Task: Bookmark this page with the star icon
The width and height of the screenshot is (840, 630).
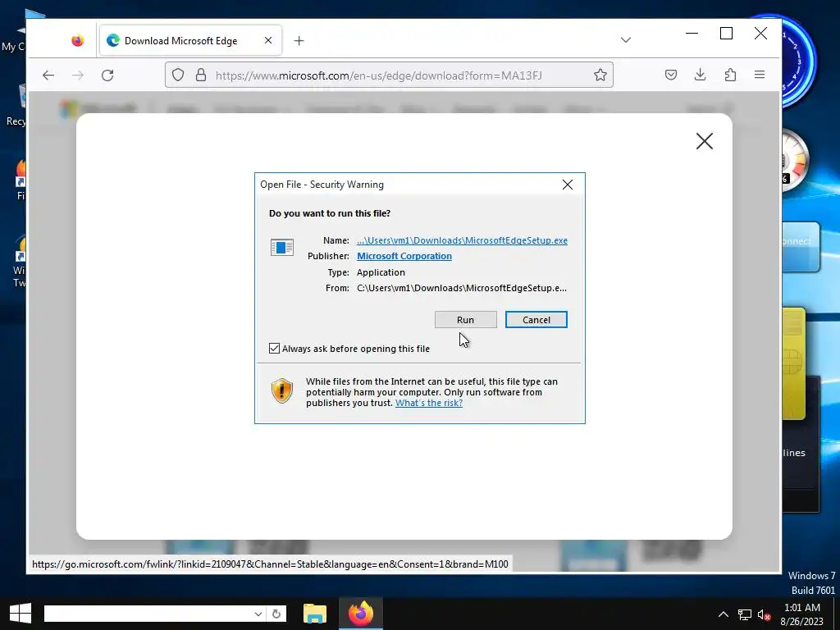Action: pyautogui.click(x=600, y=75)
